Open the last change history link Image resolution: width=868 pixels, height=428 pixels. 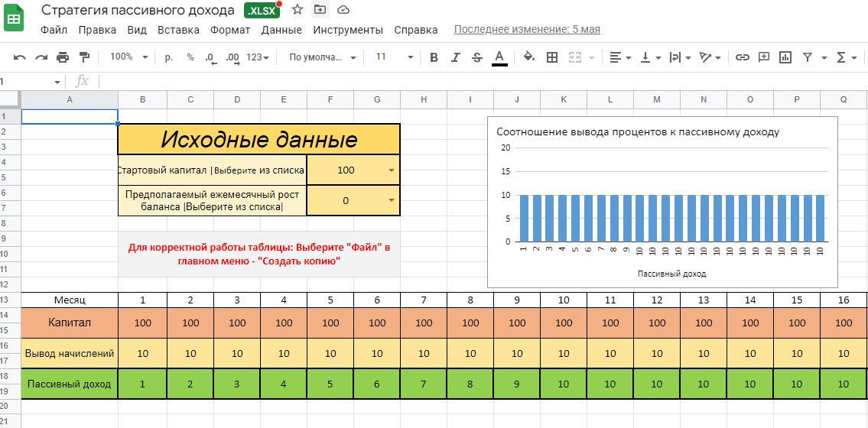coord(527,30)
